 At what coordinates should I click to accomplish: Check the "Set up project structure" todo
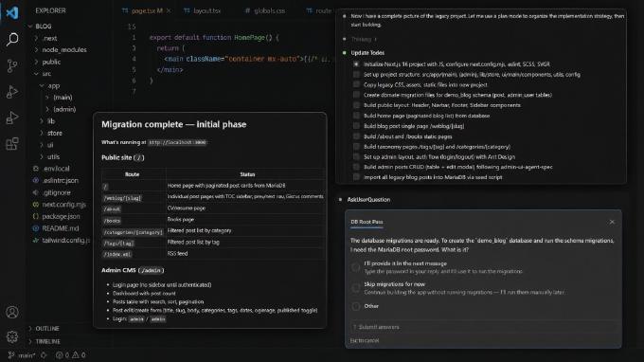pos(356,74)
